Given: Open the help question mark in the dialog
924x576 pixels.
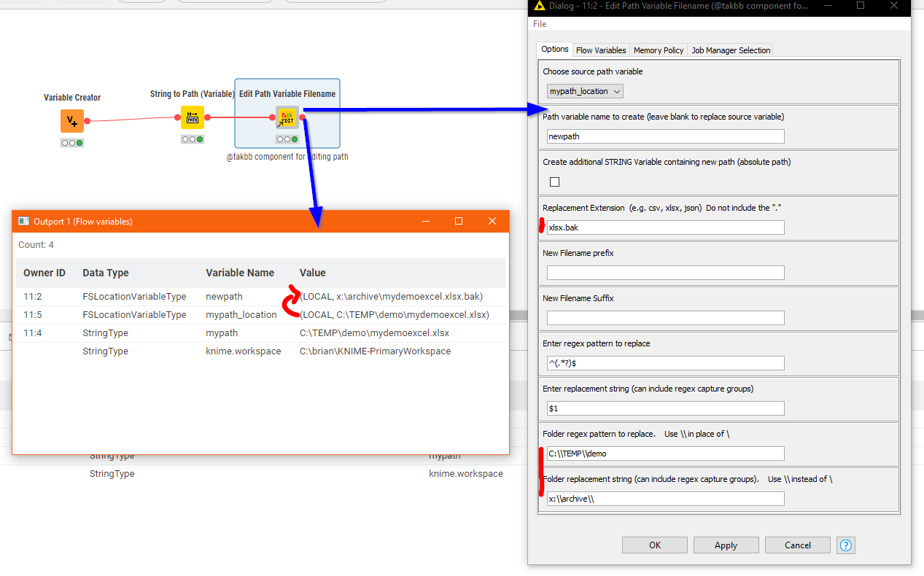Looking at the screenshot, I should [845, 545].
